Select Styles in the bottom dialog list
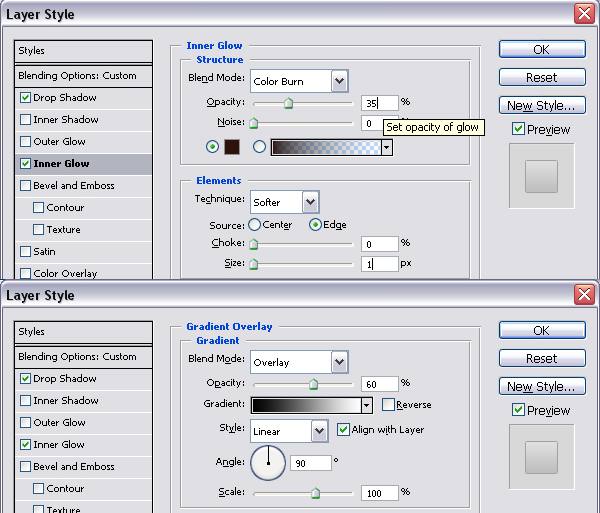Screen dimensions: 600x513 [83, 332]
